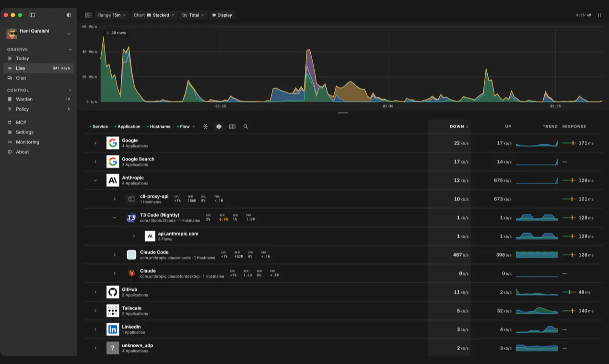Image resolution: width=609 pixels, height=364 pixels.
Task: Toggle the sidebar visibility icon
Action: pyautogui.click(x=32, y=15)
